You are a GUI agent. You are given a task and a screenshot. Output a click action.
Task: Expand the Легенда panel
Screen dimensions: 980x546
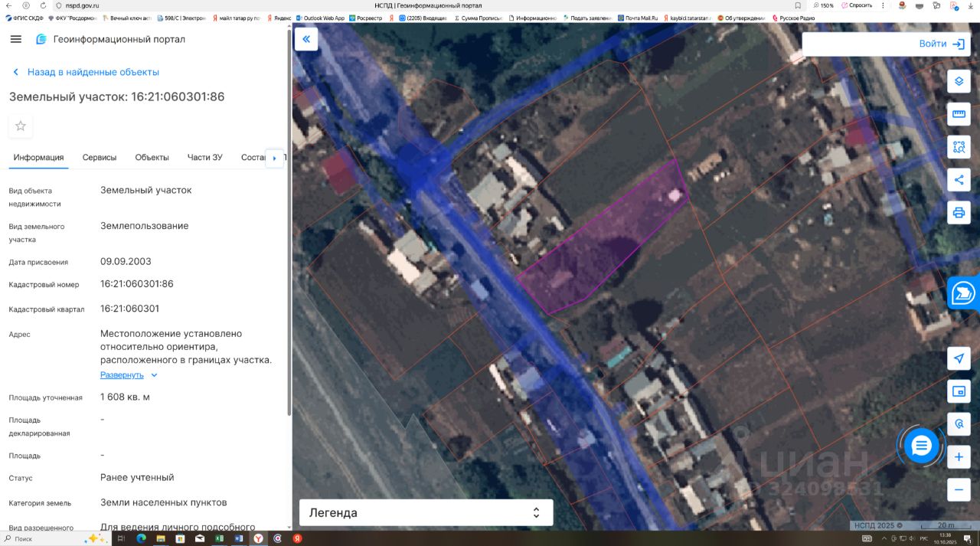coord(426,513)
